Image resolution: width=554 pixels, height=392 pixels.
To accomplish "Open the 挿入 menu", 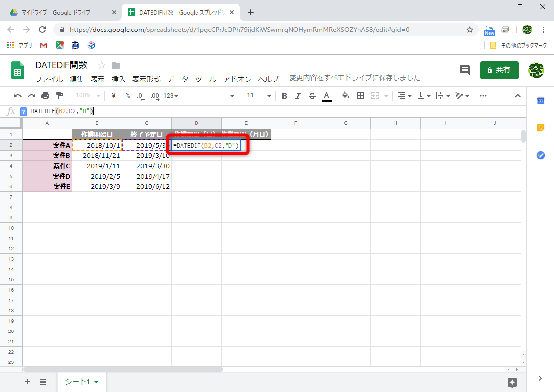I will 118,79.
